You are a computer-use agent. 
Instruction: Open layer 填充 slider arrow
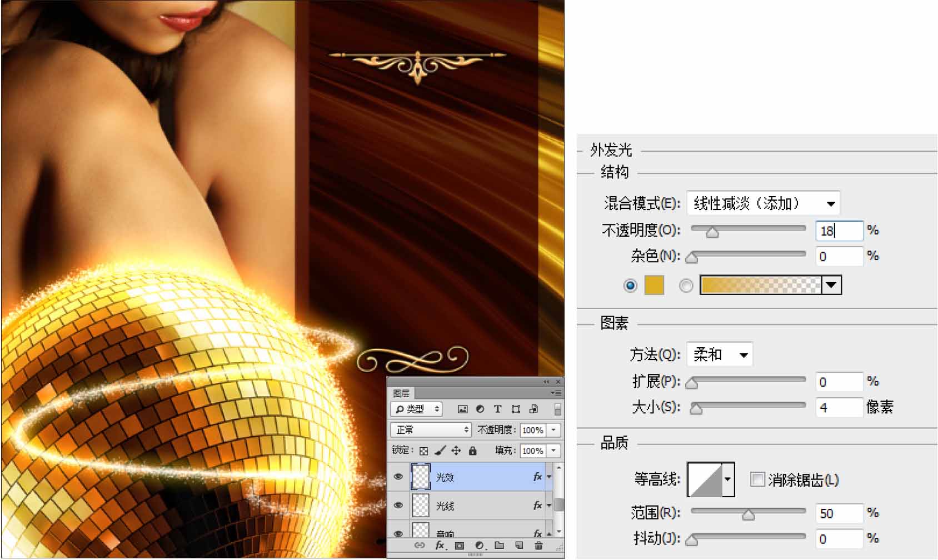pyautogui.click(x=553, y=451)
